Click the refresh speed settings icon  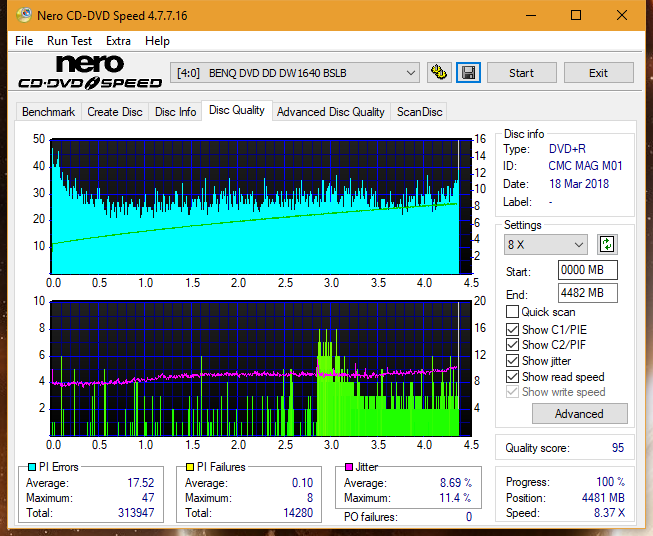point(607,244)
